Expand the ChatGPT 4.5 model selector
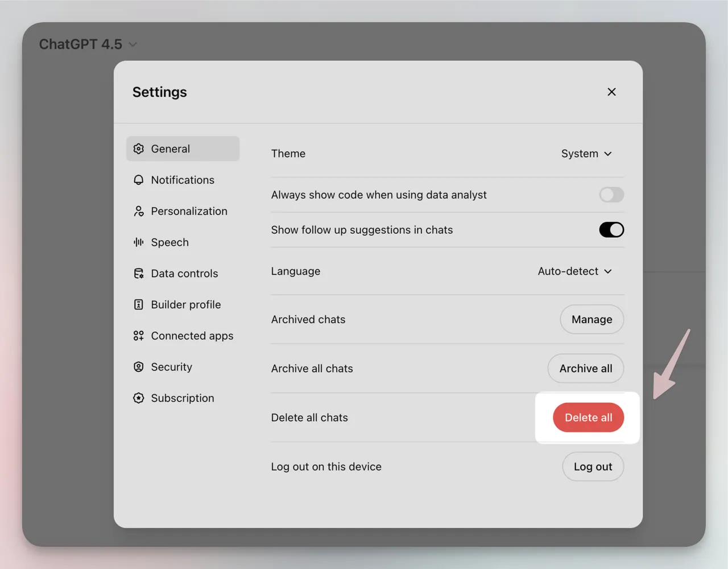The width and height of the screenshot is (728, 569). (88, 44)
